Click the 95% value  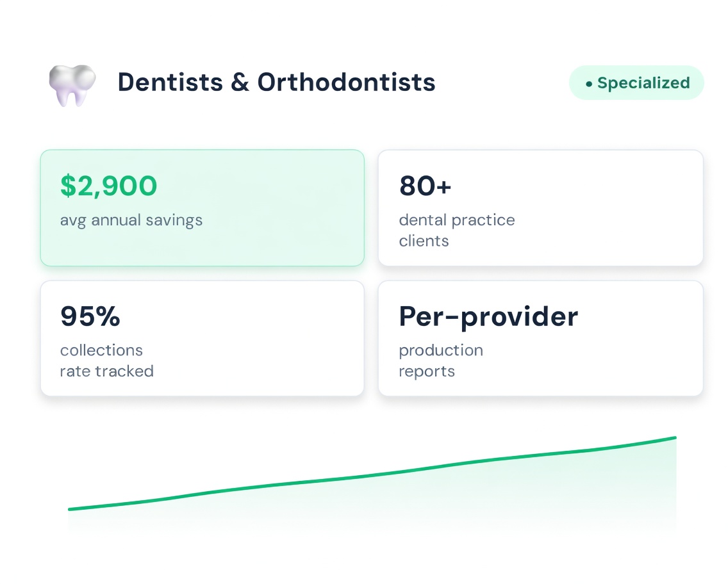pyautogui.click(x=90, y=316)
